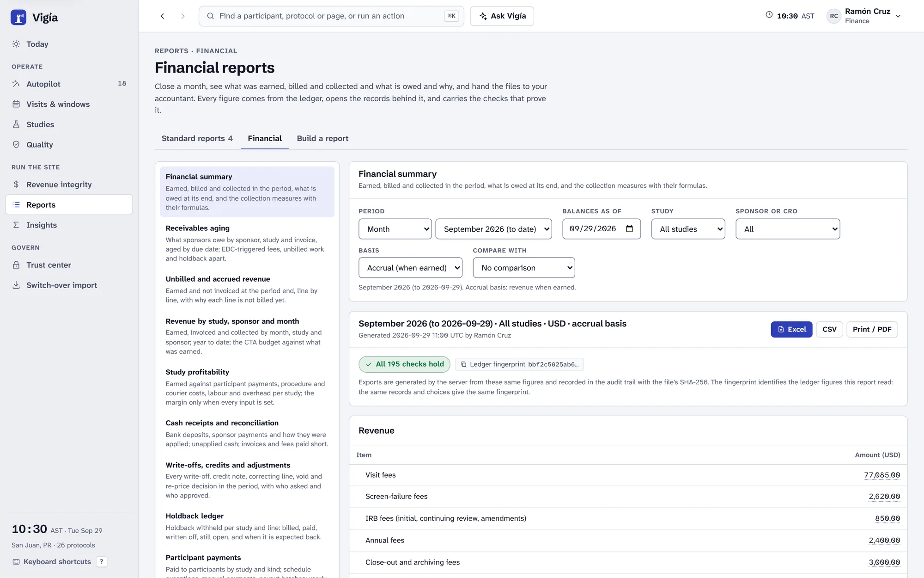Export report to Excel
Viewport: 924px width, 578px height.
point(791,329)
